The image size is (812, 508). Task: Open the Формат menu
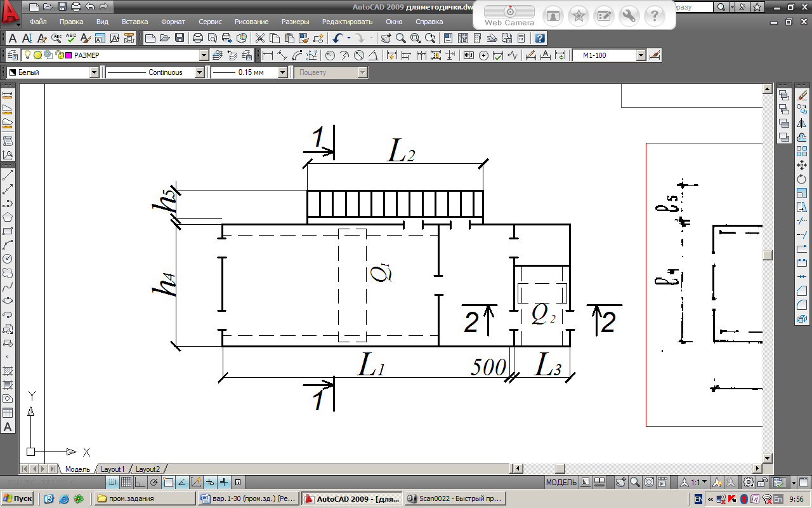[173, 22]
